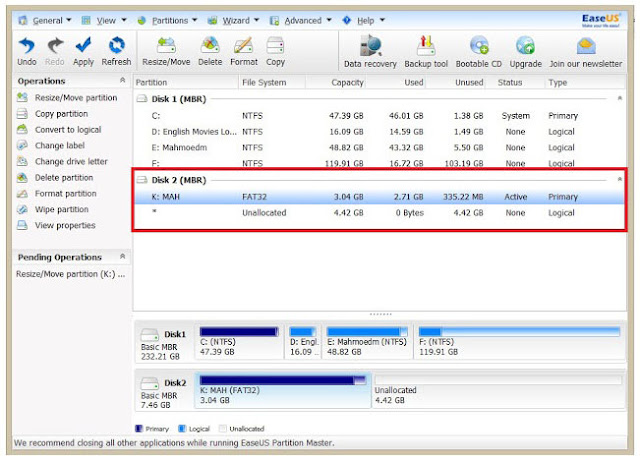This screenshot has width=640, height=461.
Task: Sort by File System column header
Action: pos(272,82)
